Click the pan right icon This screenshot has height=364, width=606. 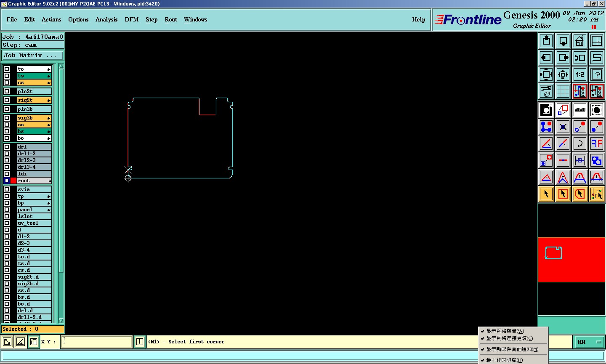pyautogui.click(x=563, y=58)
